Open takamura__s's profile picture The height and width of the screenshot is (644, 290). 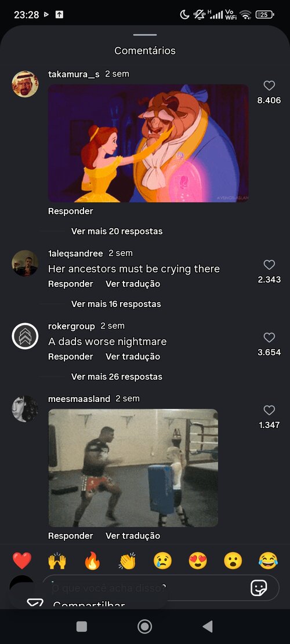[25, 84]
